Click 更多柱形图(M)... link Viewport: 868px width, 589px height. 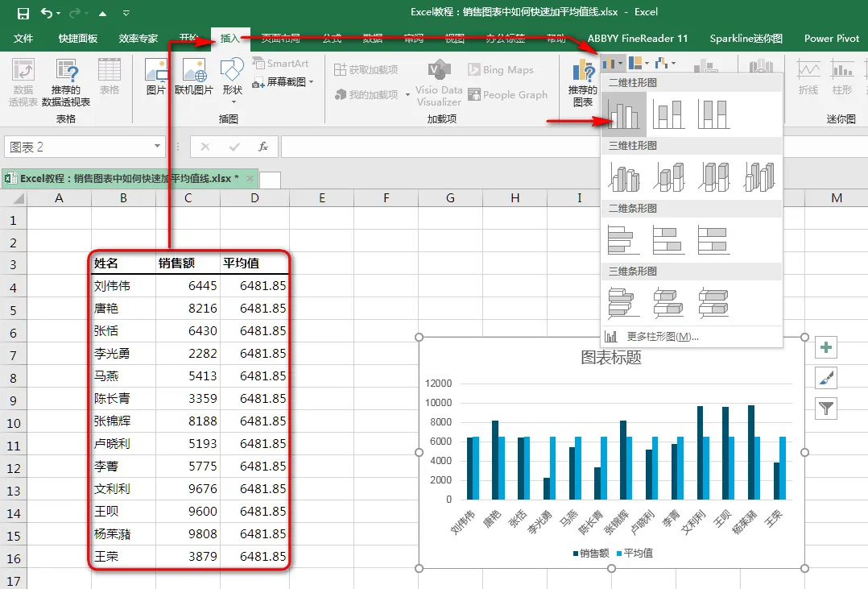tap(663, 336)
